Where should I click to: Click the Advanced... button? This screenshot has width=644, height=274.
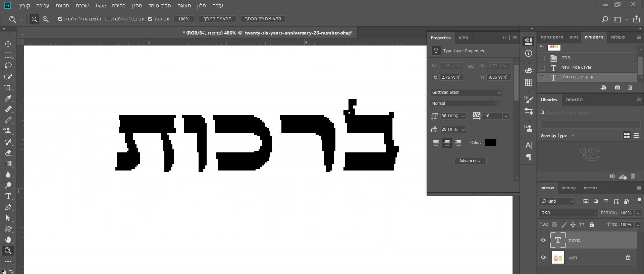(x=470, y=161)
